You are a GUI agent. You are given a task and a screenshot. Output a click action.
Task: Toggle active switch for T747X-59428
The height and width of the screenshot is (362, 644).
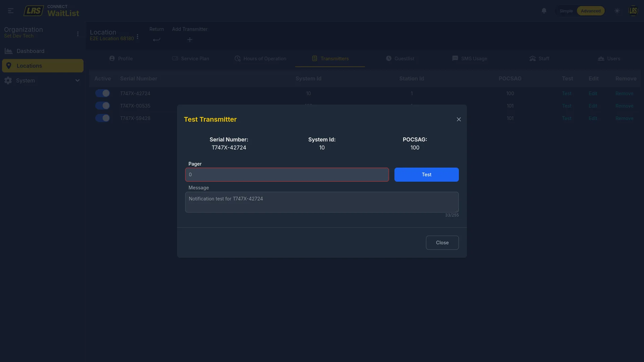tap(102, 118)
